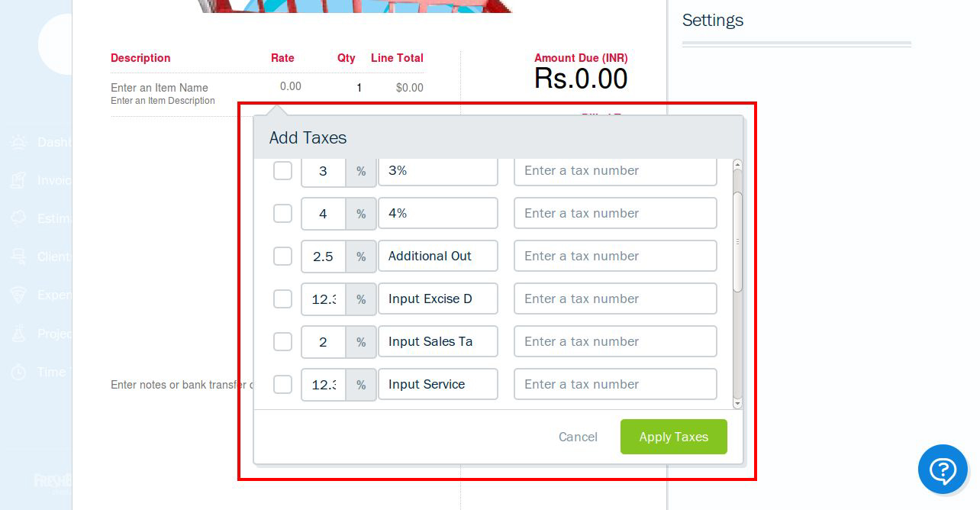Click the Projects flask icon in the sidebar
The image size is (980, 510).
(18, 334)
